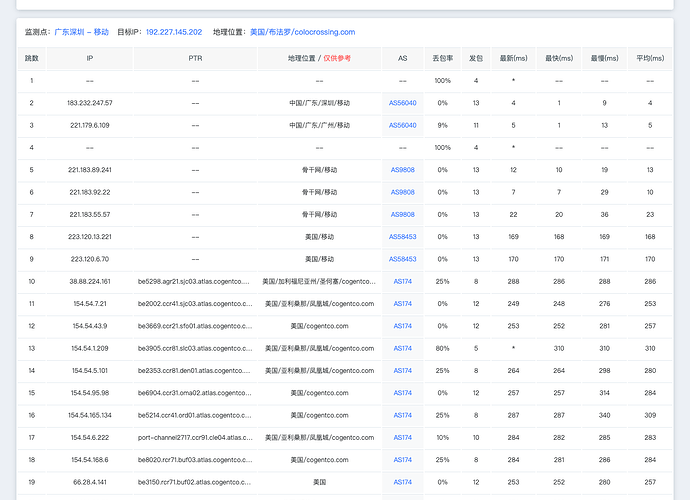Viewport: 690px width, 500px height.
Task: Click PTR be3905.ccr81.slc03.atlas.cogentco
Action: pos(195,349)
